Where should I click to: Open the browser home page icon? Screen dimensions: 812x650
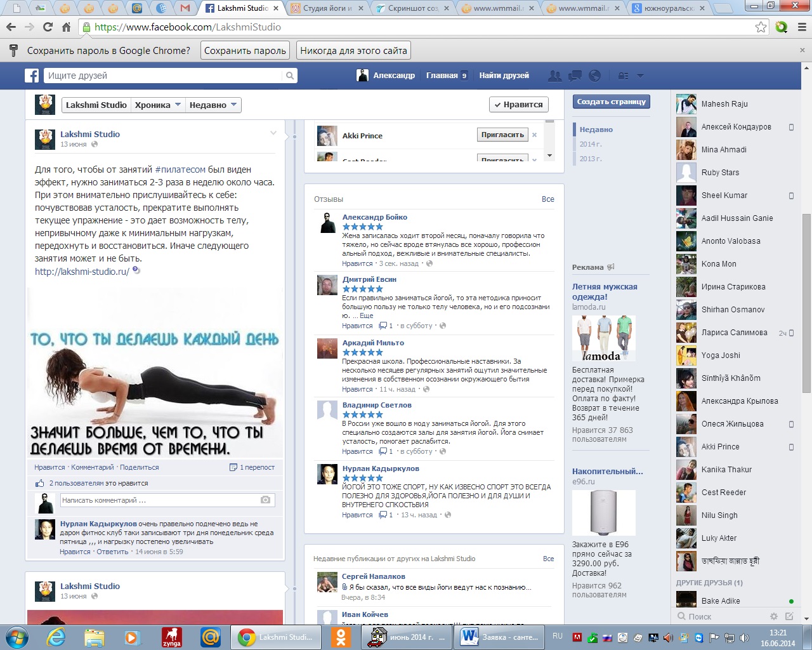tap(66, 27)
